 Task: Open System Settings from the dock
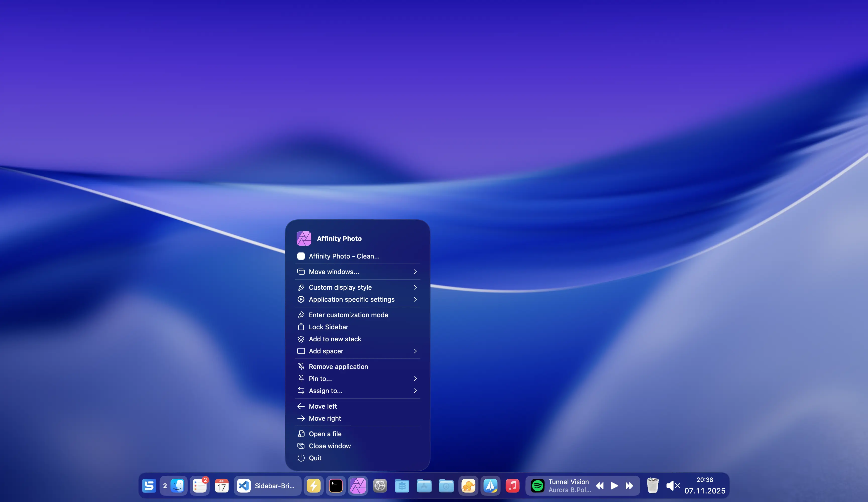click(379, 486)
